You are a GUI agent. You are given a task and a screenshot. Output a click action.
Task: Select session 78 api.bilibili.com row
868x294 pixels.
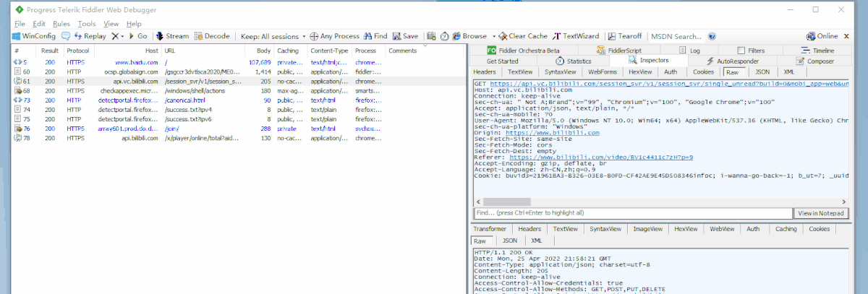[x=237, y=138]
